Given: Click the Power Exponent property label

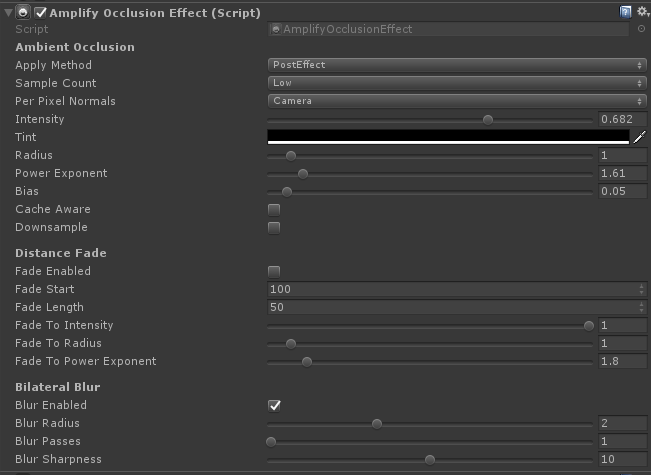Looking at the screenshot, I should (61, 173).
